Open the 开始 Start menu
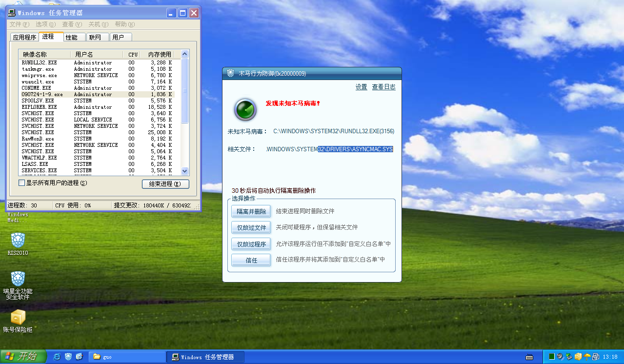The image size is (624, 364). click(x=23, y=357)
